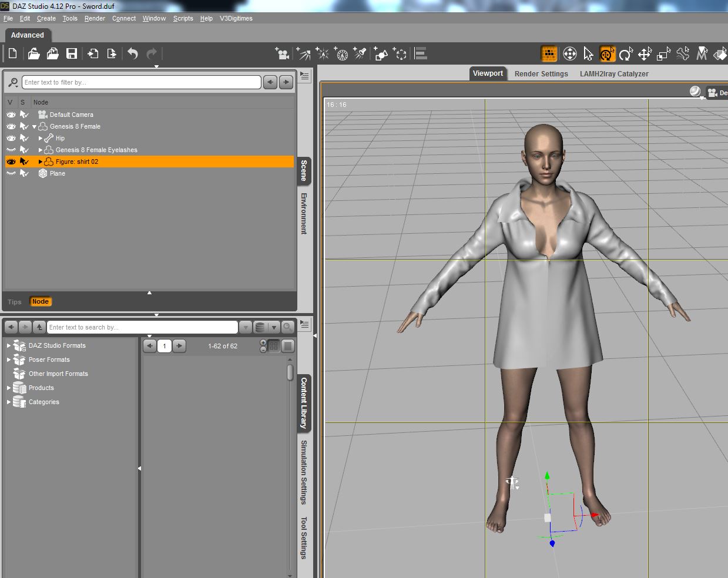728x578 pixels.
Task: Click the Content Library search field
Action: pyautogui.click(x=142, y=327)
